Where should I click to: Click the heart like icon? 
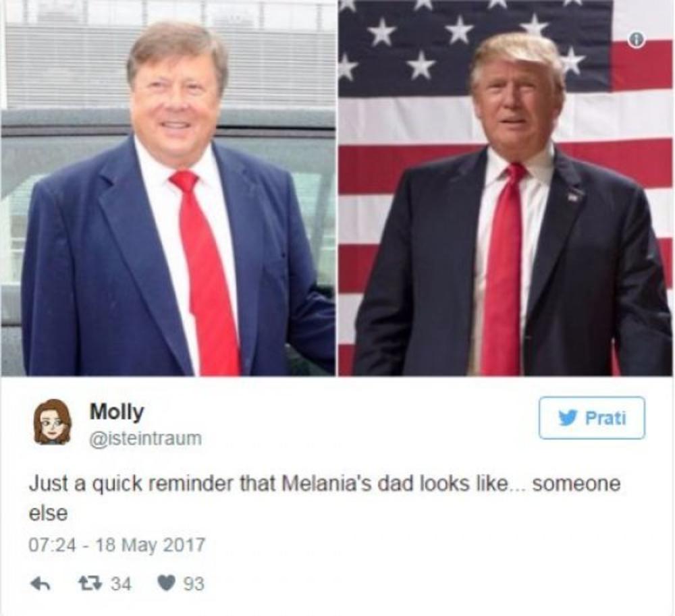165,584
